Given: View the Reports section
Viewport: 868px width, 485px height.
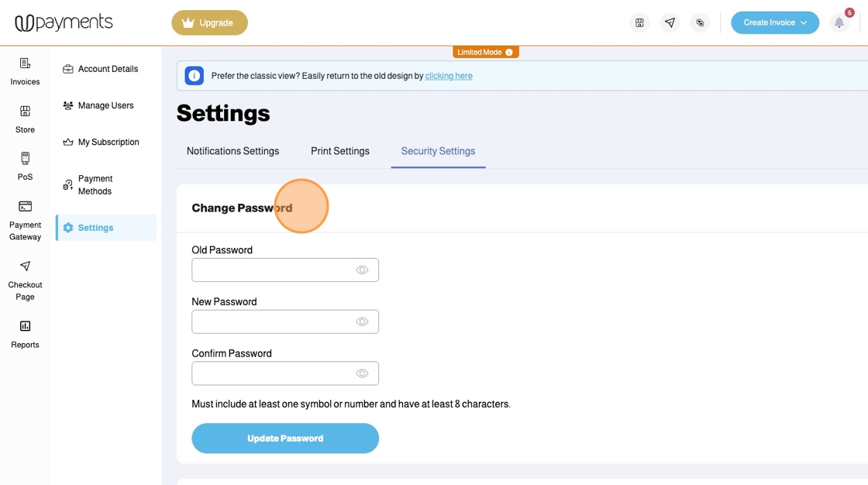Looking at the screenshot, I should pos(25,333).
